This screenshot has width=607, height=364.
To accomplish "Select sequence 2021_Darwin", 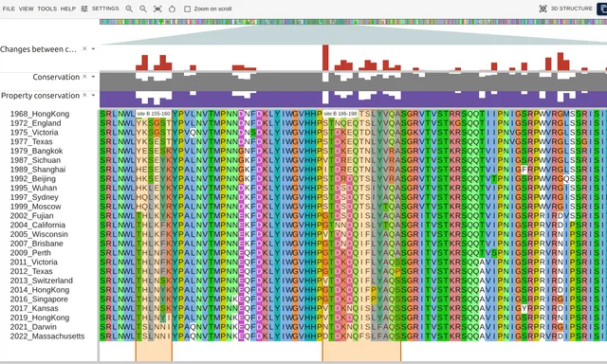I will pos(33,327).
